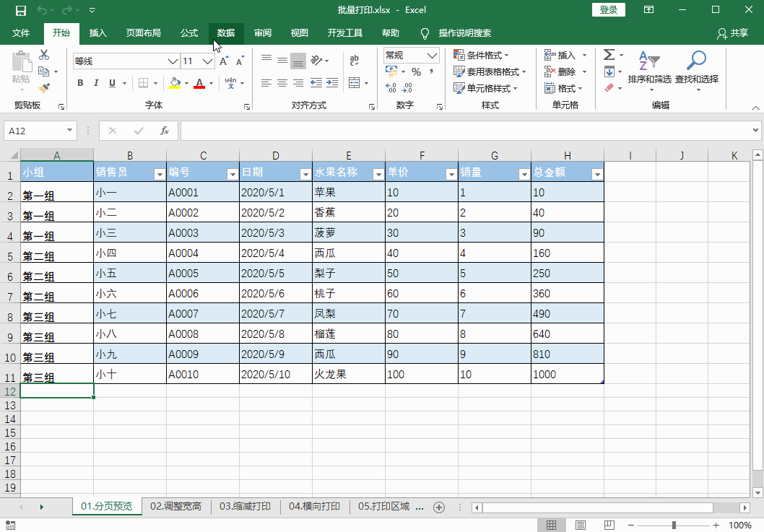This screenshot has height=532, width=764.
Task: Click the yellow fill color button
Action: [x=175, y=83]
